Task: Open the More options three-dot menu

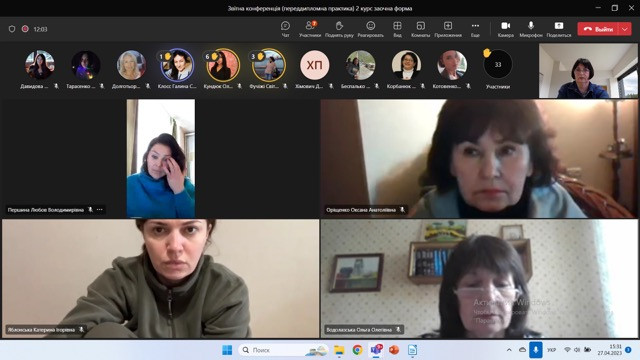Action: coord(475,26)
